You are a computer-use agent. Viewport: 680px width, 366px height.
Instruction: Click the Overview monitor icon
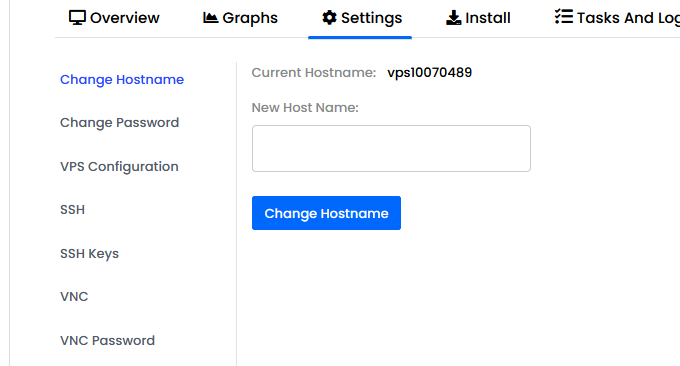tap(77, 18)
